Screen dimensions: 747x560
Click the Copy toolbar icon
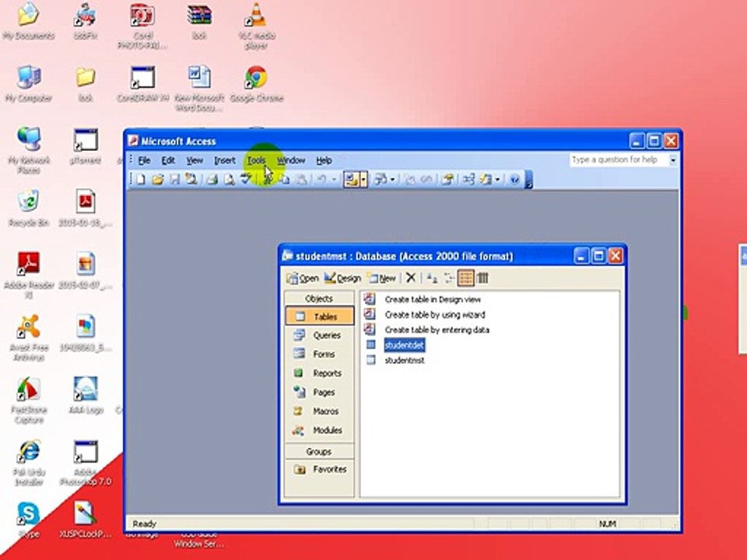click(x=285, y=180)
